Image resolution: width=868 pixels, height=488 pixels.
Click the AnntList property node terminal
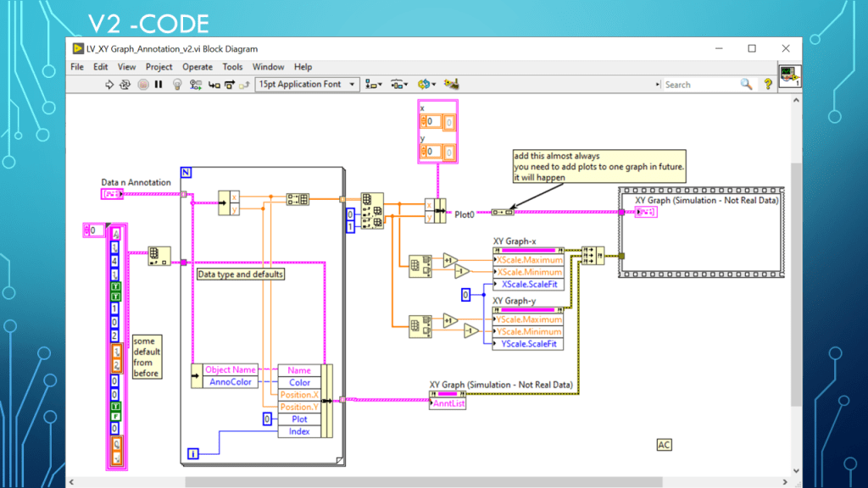[448, 404]
